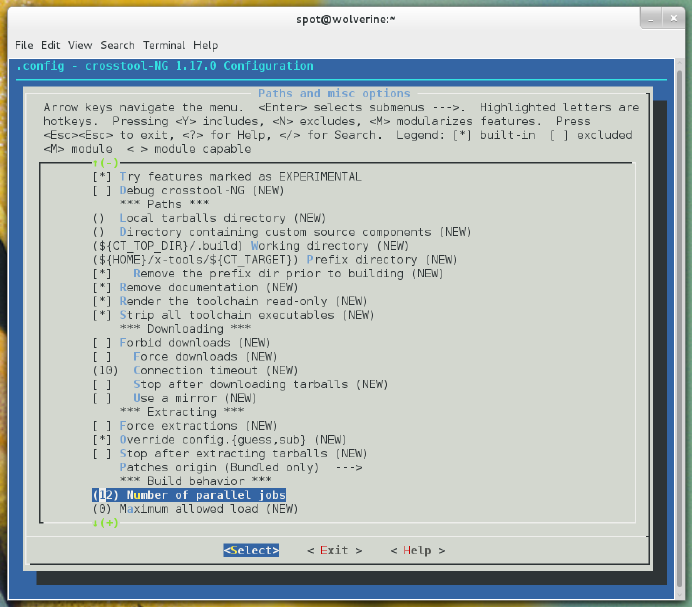Click the scroll-down (+) indicator
The image size is (692, 607).
click(x=105, y=523)
